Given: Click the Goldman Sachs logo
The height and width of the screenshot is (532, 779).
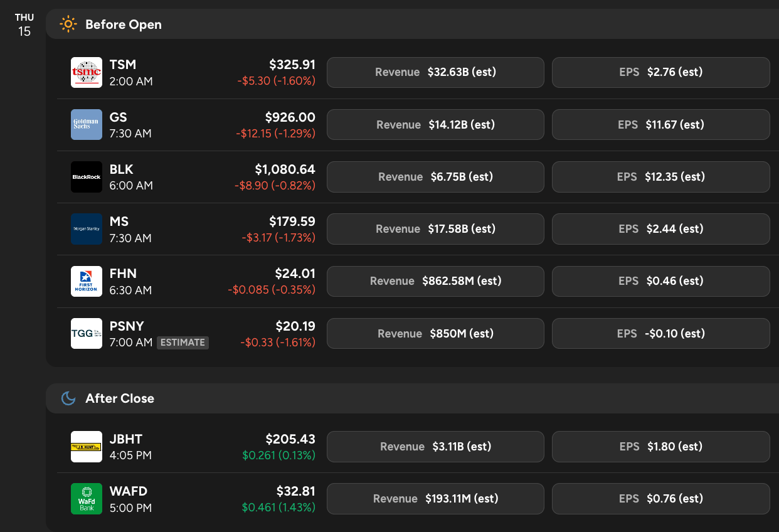Looking at the screenshot, I should point(87,124).
